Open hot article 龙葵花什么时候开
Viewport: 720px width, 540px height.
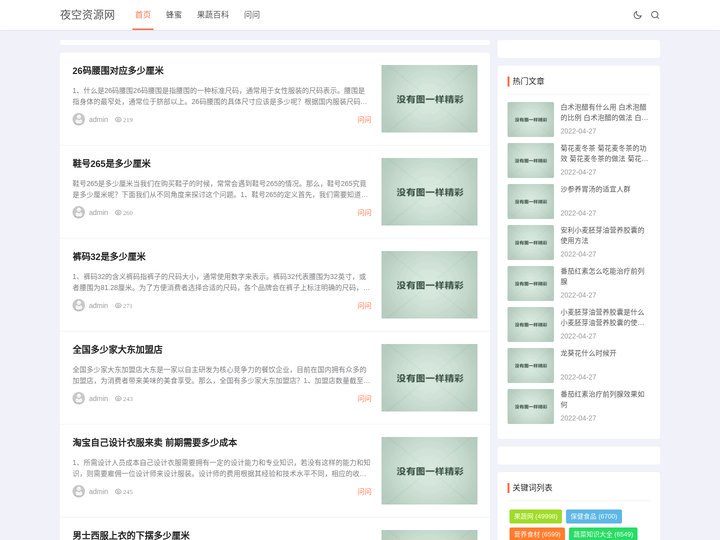pos(588,353)
